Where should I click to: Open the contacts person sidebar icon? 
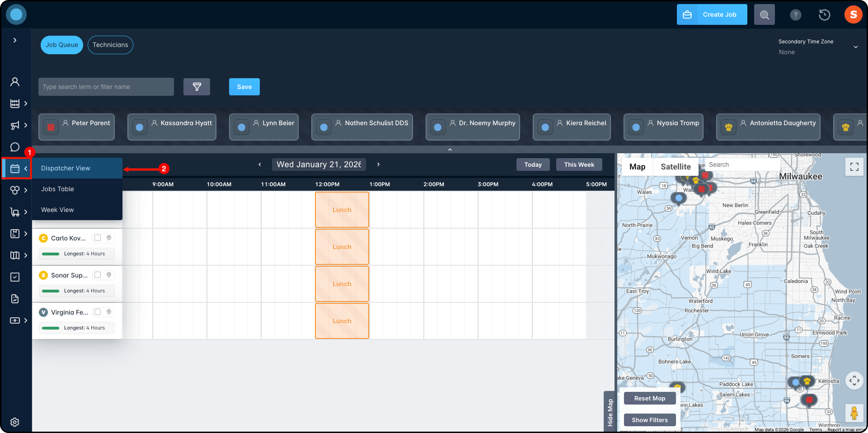coord(15,82)
